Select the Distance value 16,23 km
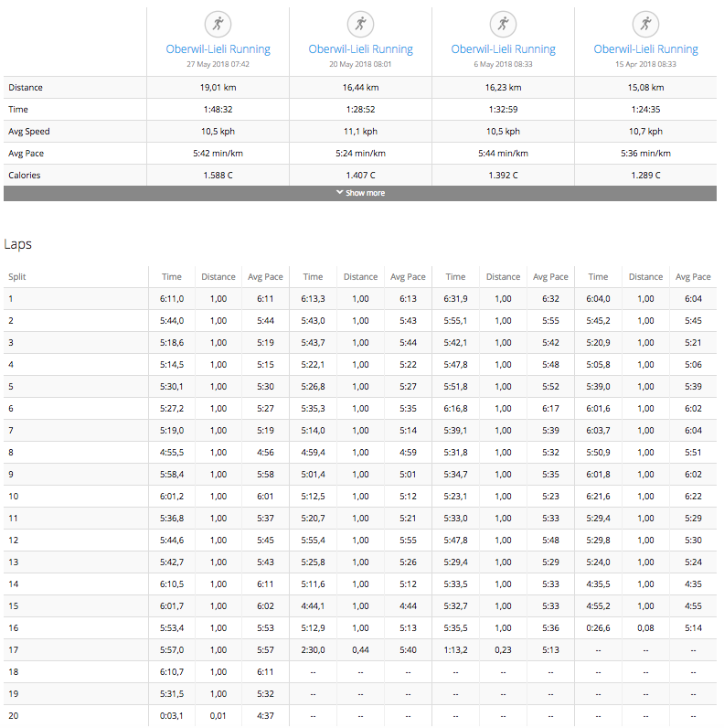This screenshot has width=724, height=728. coord(503,87)
